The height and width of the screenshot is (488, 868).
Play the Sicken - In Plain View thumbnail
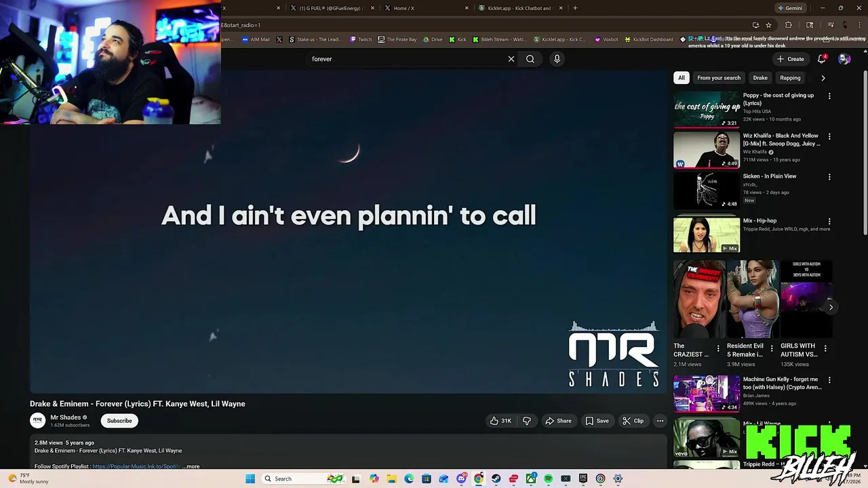[707, 190]
